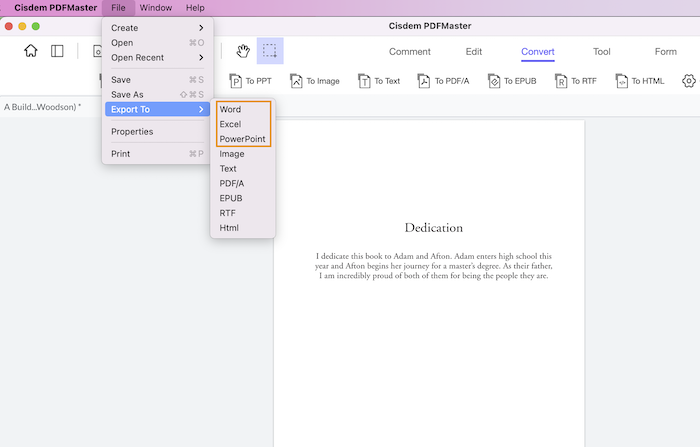
Task: Export to Excel format
Action: (243, 124)
